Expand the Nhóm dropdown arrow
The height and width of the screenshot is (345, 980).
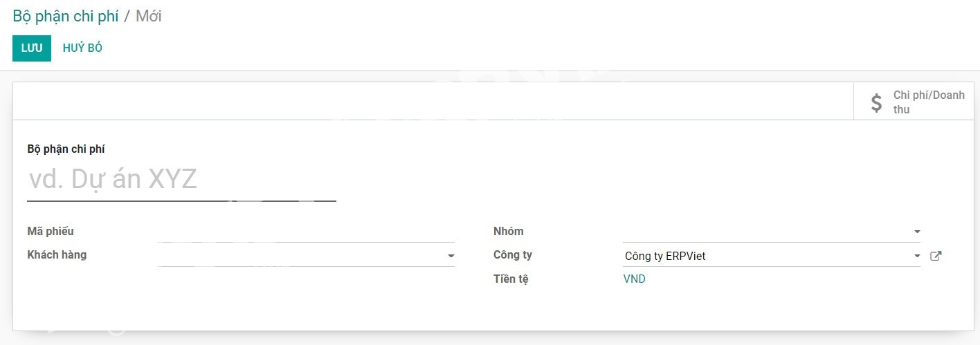(917, 232)
